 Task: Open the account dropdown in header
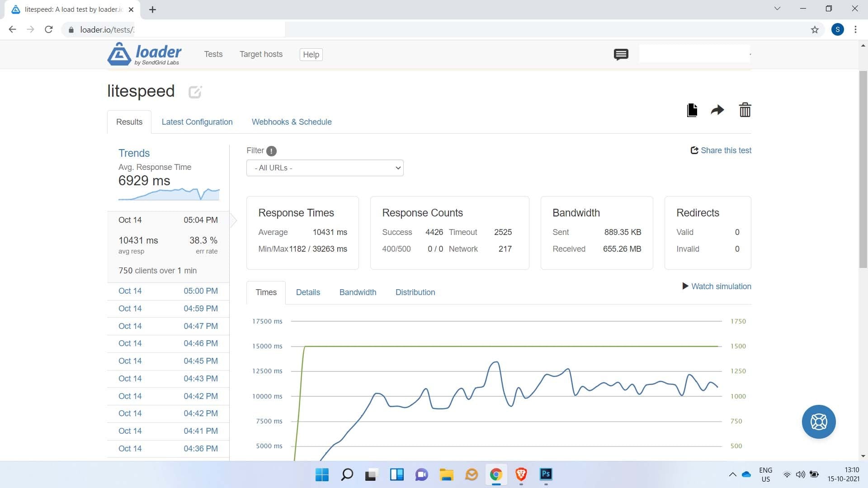[695, 54]
